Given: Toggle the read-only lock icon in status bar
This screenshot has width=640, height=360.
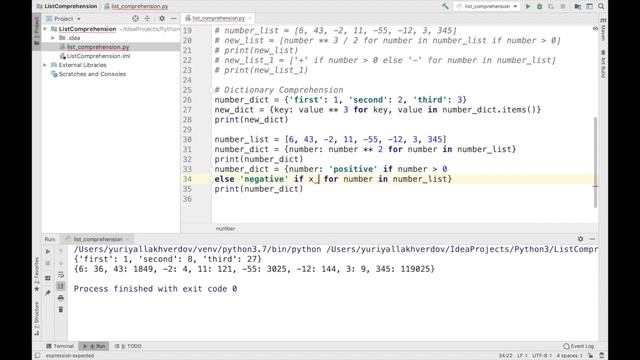Looking at the screenshot, I should (x=590, y=356).
